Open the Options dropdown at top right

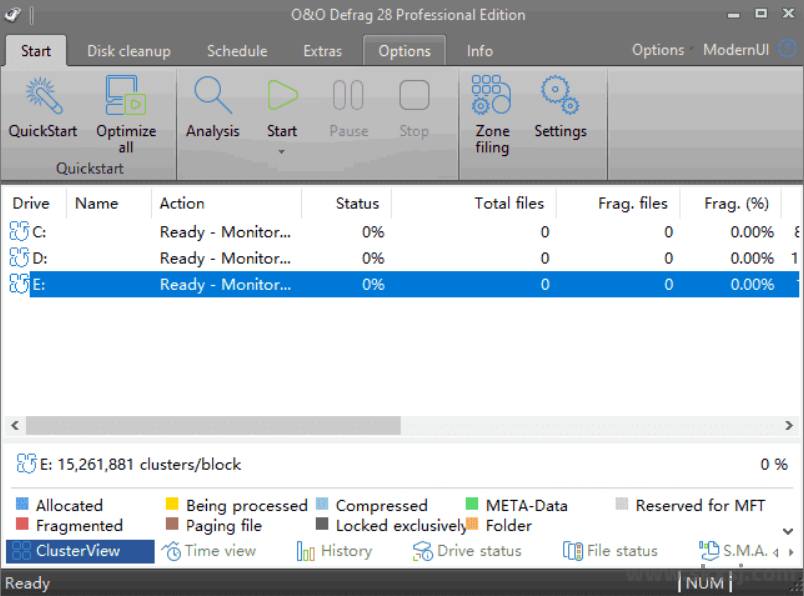(x=659, y=50)
